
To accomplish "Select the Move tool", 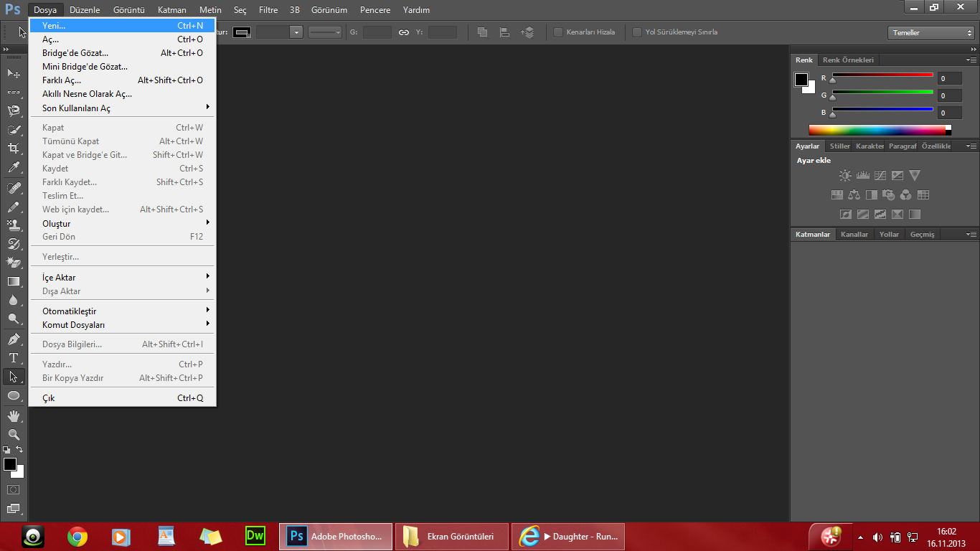I will click(x=14, y=73).
